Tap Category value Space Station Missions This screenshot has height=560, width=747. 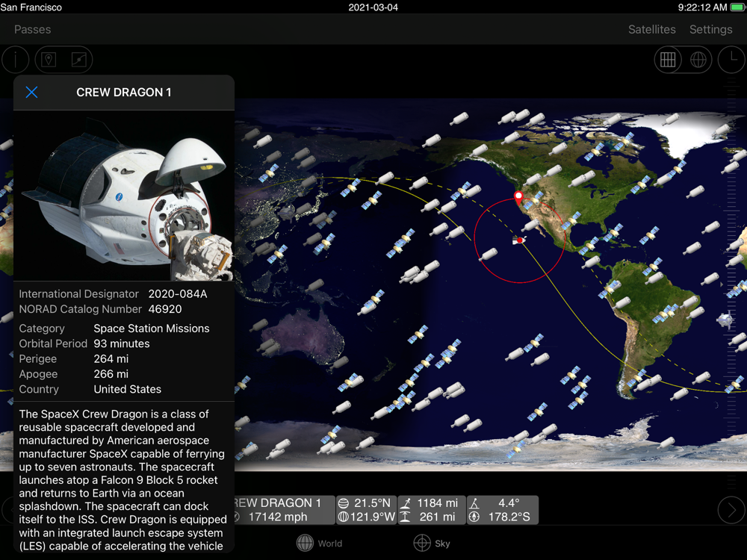(152, 329)
